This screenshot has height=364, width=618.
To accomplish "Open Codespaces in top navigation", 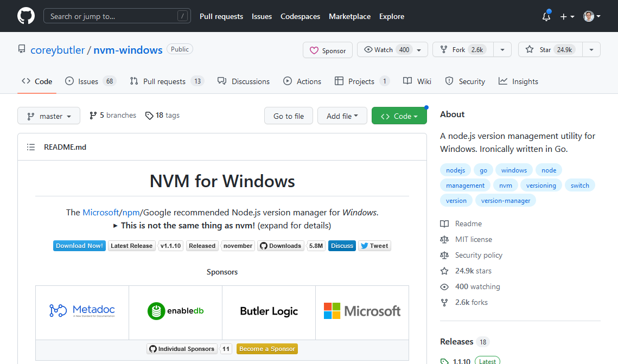I will point(300,16).
